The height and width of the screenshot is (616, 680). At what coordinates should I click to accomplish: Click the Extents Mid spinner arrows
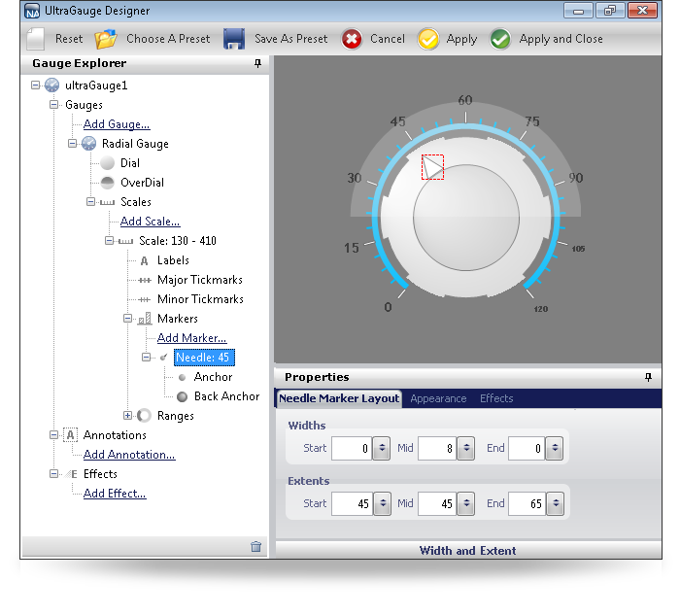(466, 503)
